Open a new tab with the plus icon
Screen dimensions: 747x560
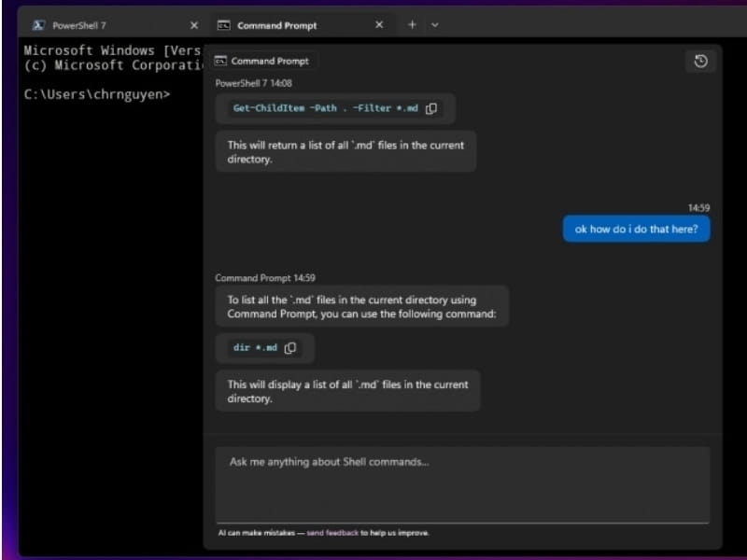412,24
